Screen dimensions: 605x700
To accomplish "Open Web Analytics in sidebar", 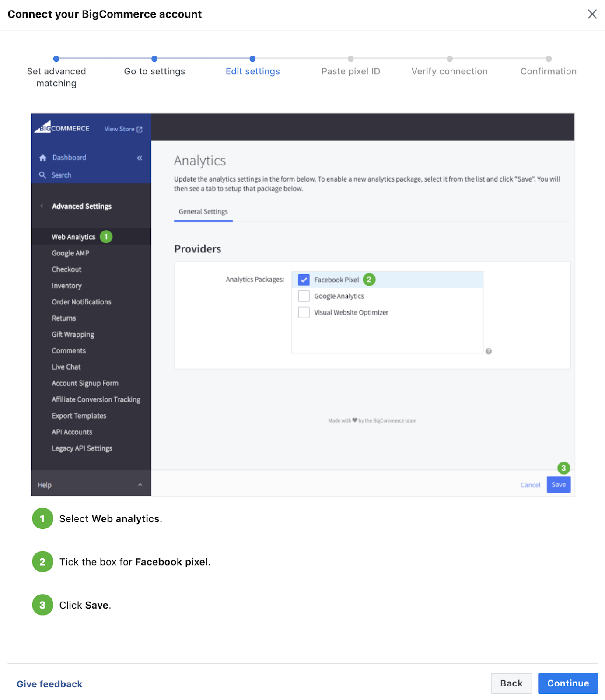I will click(x=73, y=237).
